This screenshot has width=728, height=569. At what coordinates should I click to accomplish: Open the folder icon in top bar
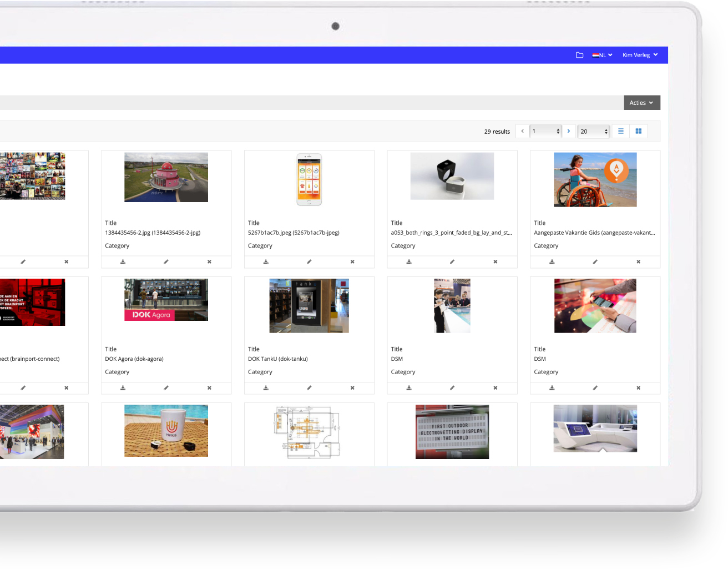click(579, 55)
